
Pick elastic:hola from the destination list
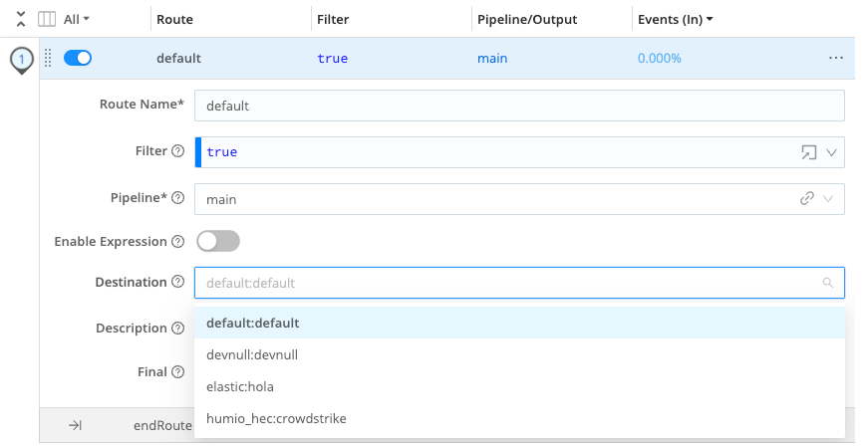pyautogui.click(x=240, y=386)
